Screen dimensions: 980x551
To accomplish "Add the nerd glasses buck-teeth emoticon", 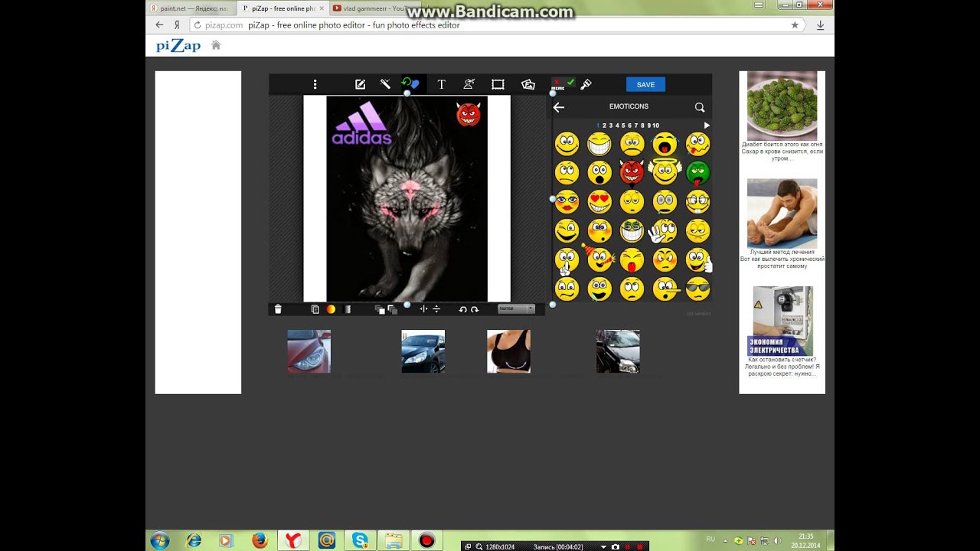I will point(697,201).
